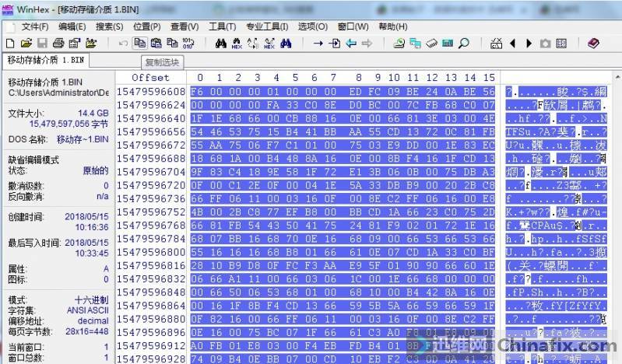Click blue binoculars continue-search icon
622x364 pixels.
tap(286, 44)
